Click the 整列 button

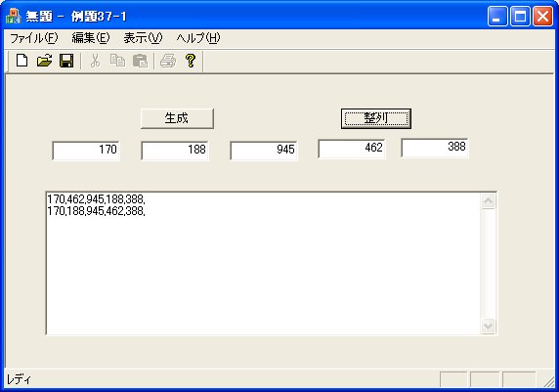[x=376, y=118]
